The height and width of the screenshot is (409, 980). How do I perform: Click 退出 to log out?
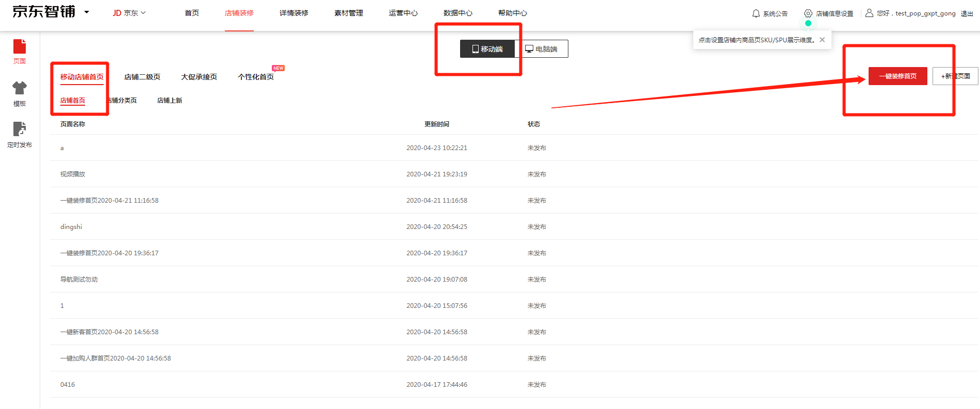[x=967, y=13]
